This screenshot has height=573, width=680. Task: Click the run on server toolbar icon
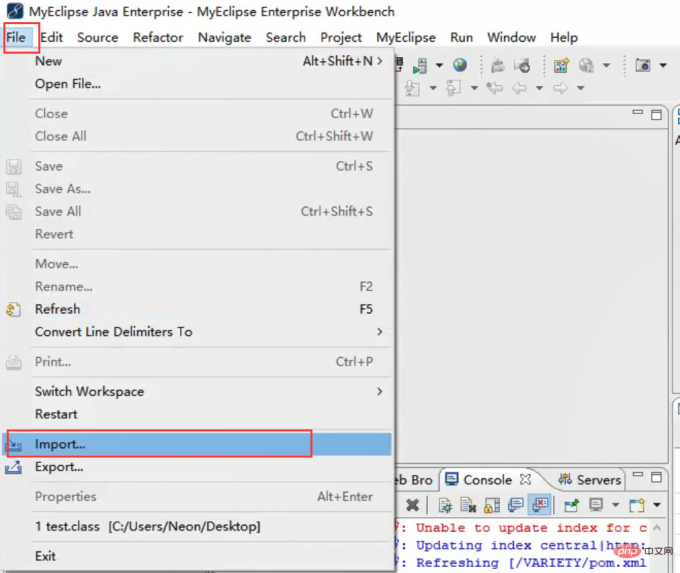point(420,65)
